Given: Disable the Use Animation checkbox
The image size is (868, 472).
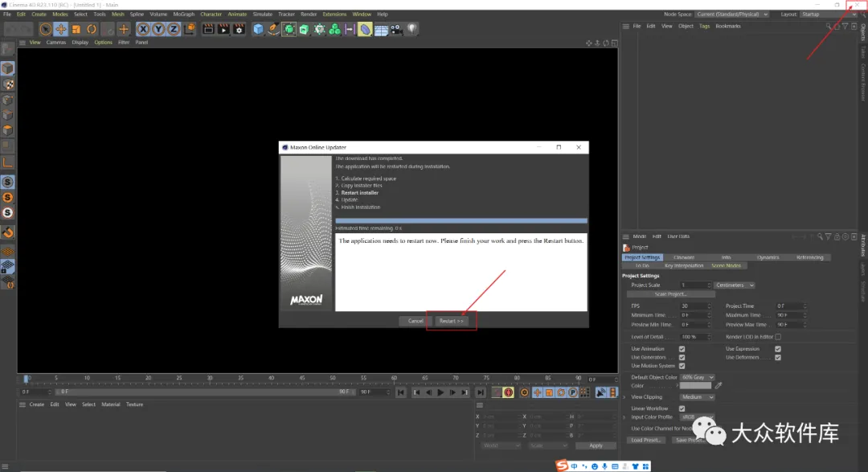Looking at the screenshot, I should point(682,349).
